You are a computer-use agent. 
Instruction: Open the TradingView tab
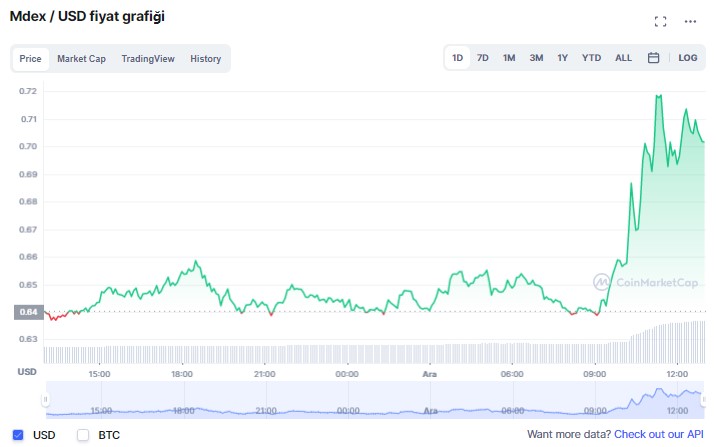pyautogui.click(x=148, y=59)
